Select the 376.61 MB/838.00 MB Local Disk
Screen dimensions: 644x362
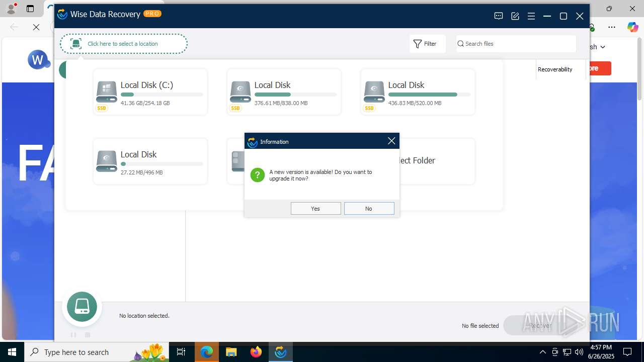coord(284,92)
